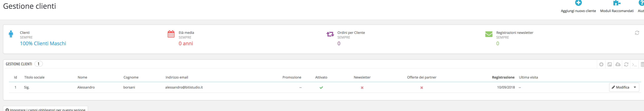
Task: Toggle Newsletter status for Alessandro
Action: [362, 88]
